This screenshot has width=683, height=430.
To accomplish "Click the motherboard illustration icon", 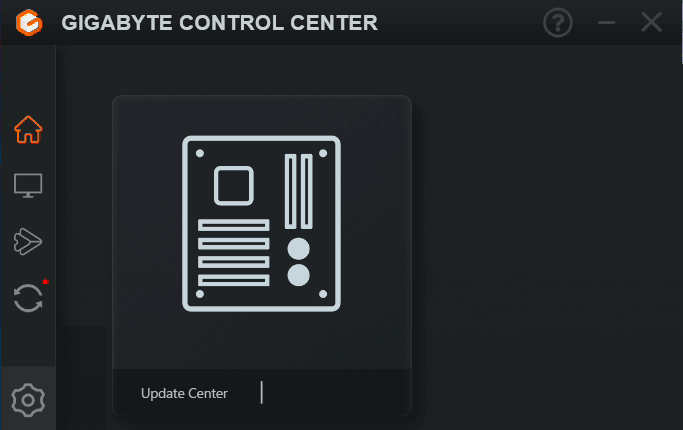I will (x=261, y=223).
